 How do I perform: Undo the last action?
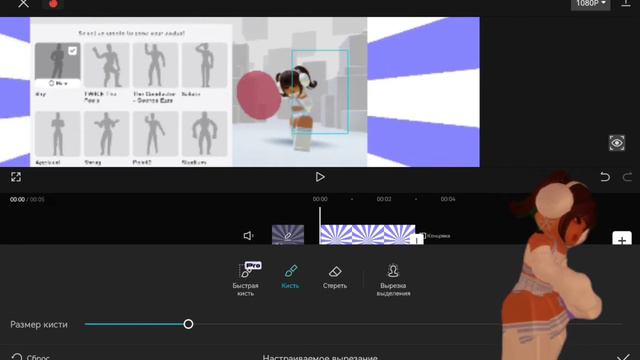605,177
